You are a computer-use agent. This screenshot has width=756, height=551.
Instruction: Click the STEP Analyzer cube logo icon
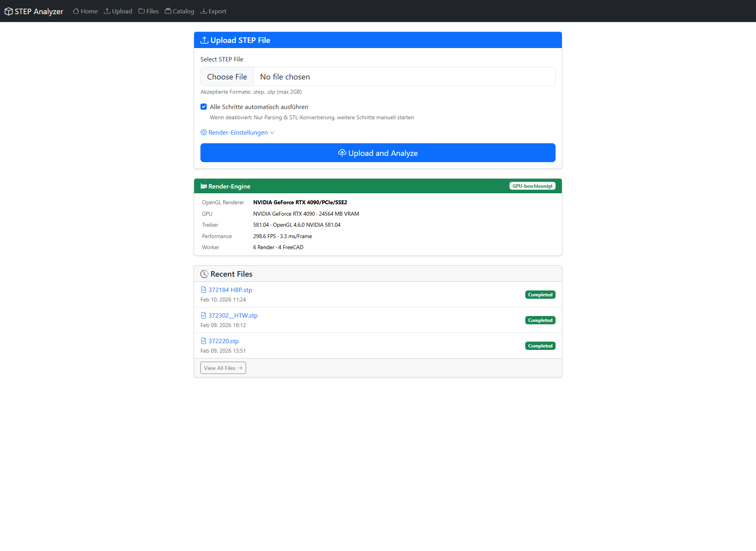click(x=9, y=11)
